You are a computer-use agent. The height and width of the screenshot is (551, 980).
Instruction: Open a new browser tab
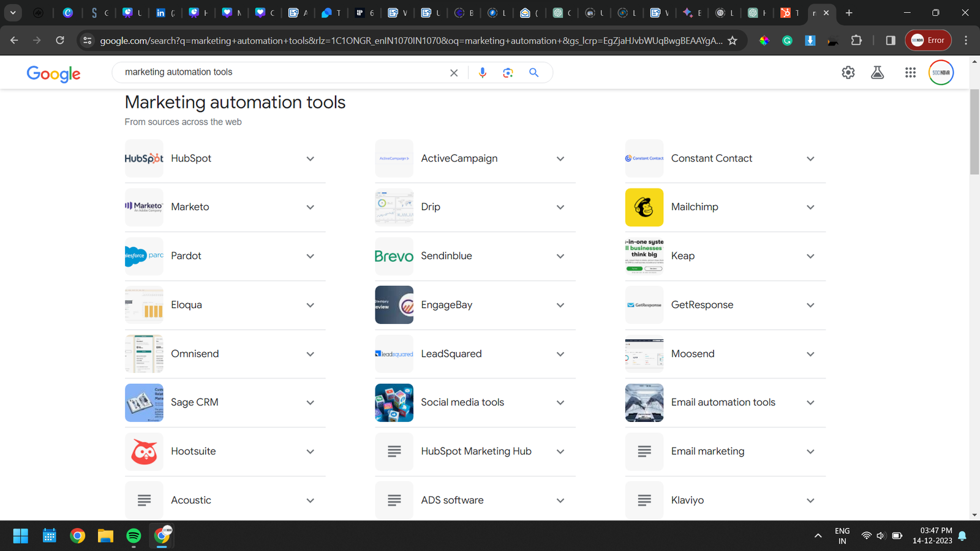coord(849,13)
